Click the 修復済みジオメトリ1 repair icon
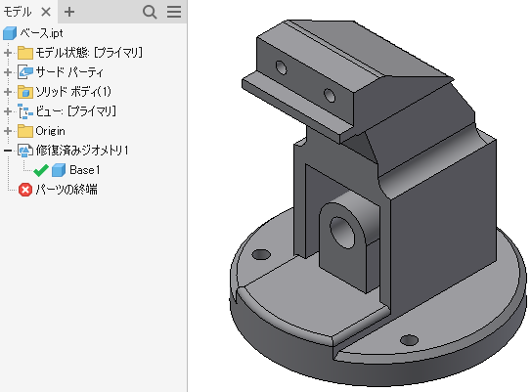Image resolution: width=532 pixels, height=392 pixels. [x=25, y=151]
